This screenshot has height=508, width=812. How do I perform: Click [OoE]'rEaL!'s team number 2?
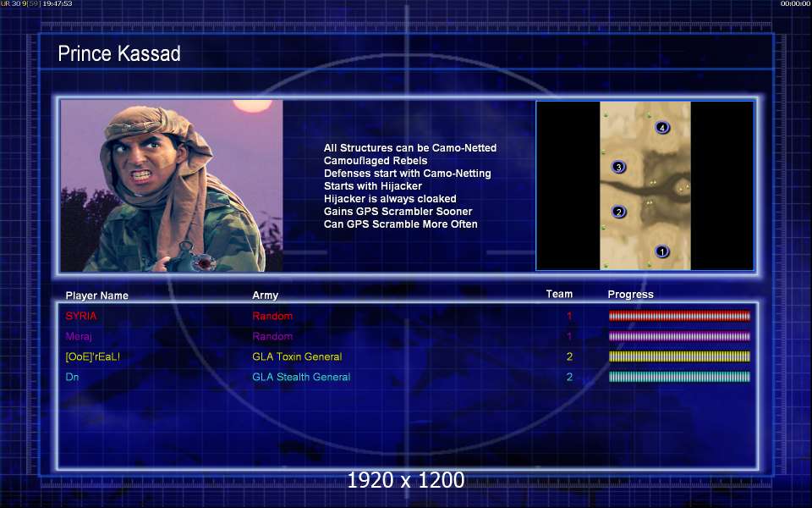pos(569,356)
